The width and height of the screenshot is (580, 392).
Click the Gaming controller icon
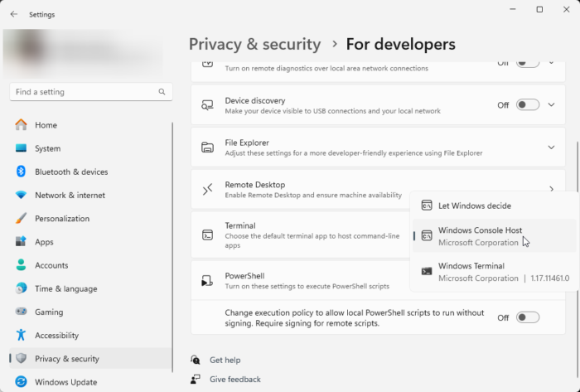(21, 312)
